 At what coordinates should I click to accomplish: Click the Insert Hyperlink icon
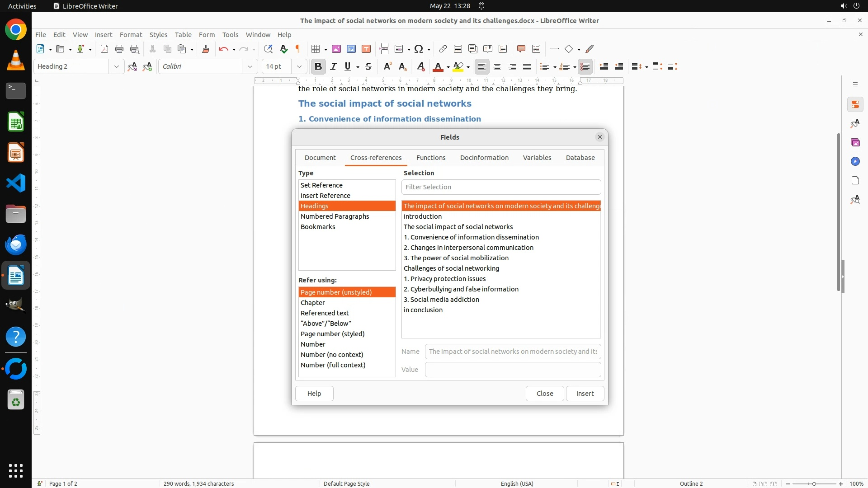(443, 49)
